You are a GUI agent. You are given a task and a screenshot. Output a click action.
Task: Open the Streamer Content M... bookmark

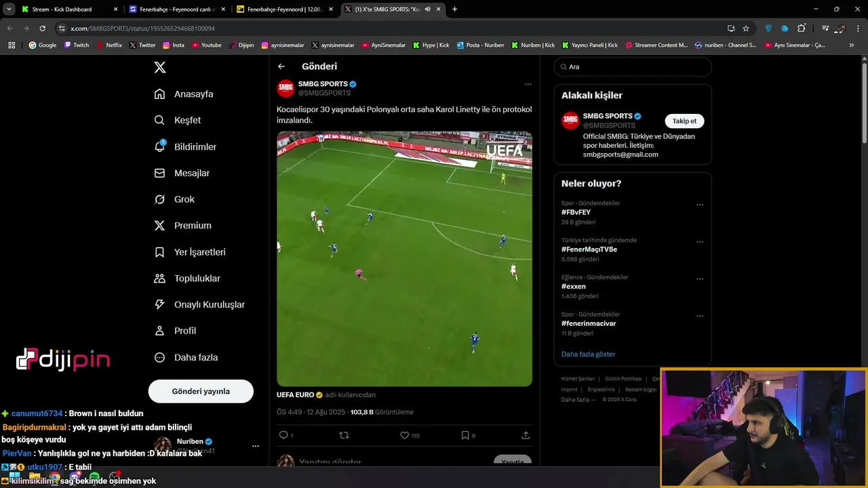pos(656,45)
